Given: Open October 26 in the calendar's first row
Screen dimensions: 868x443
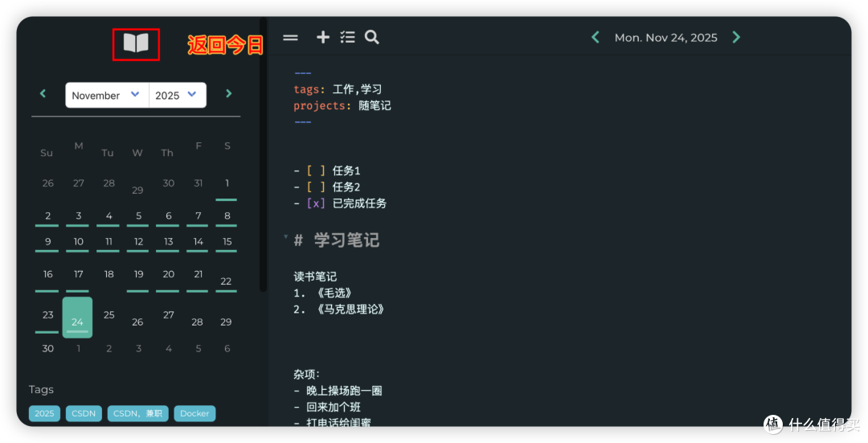Looking at the screenshot, I should 47,183.
